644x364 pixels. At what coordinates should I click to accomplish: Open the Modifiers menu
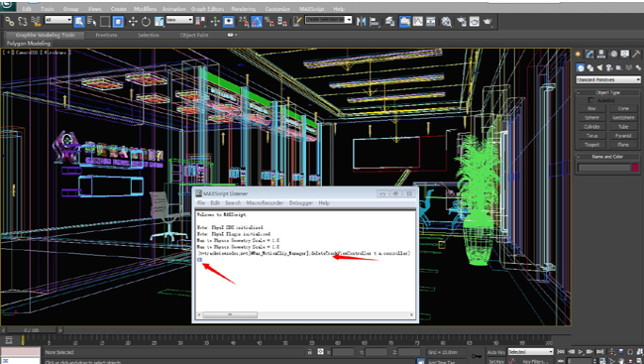[145, 9]
